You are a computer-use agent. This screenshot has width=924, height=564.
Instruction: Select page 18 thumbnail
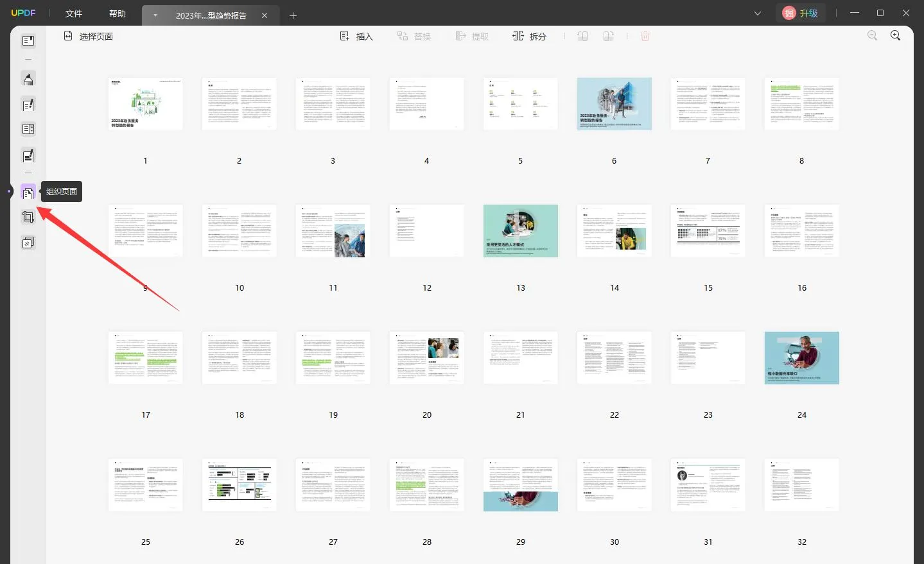coord(240,358)
